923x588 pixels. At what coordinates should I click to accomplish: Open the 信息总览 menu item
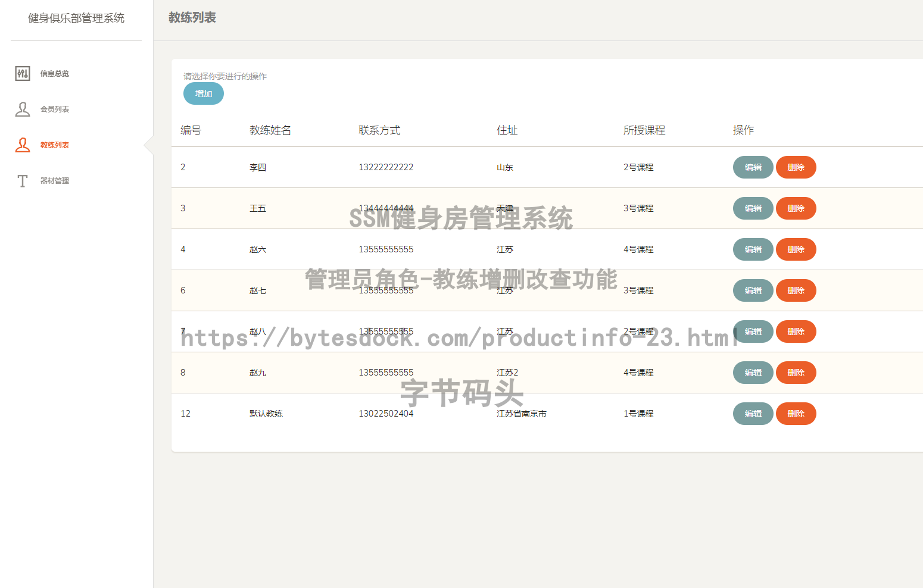point(54,74)
